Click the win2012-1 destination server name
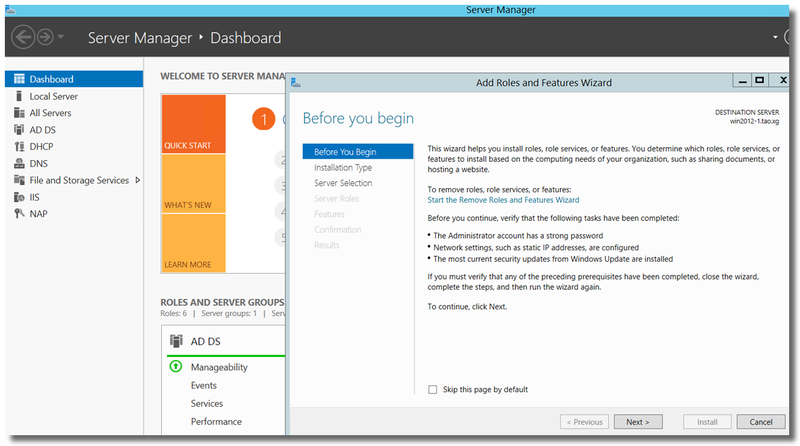This screenshot has height=446, width=800. (754, 121)
